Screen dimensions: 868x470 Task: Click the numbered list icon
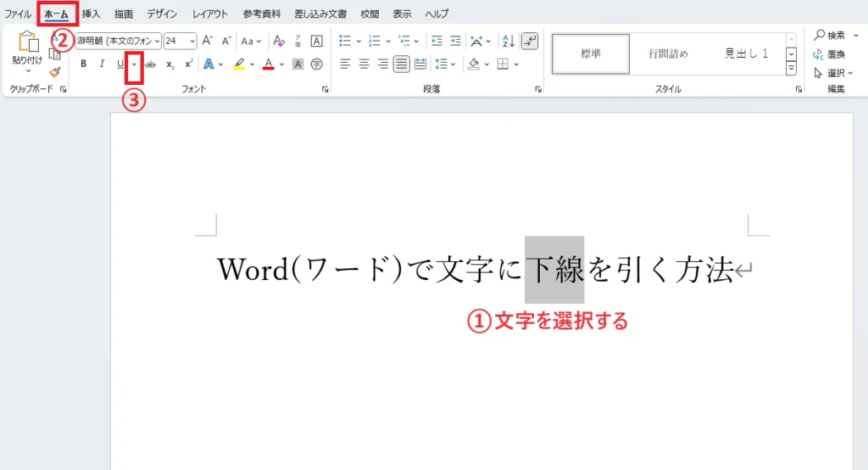375,41
